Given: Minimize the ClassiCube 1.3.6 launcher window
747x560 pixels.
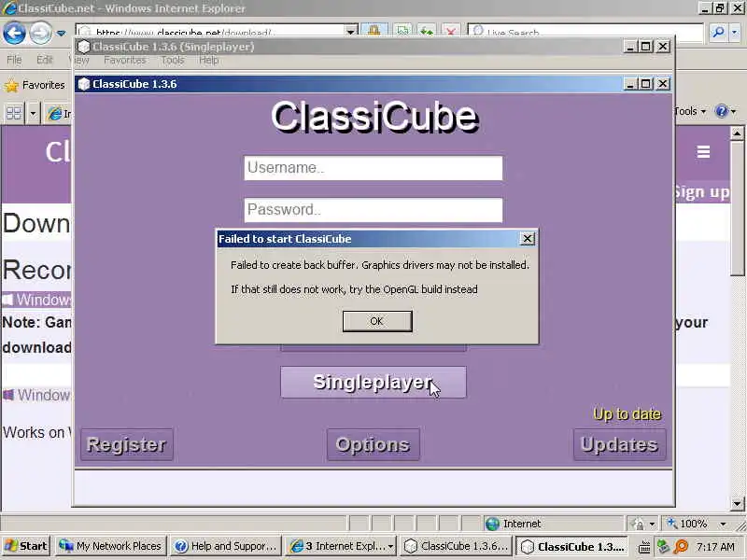Looking at the screenshot, I should point(630,84).
